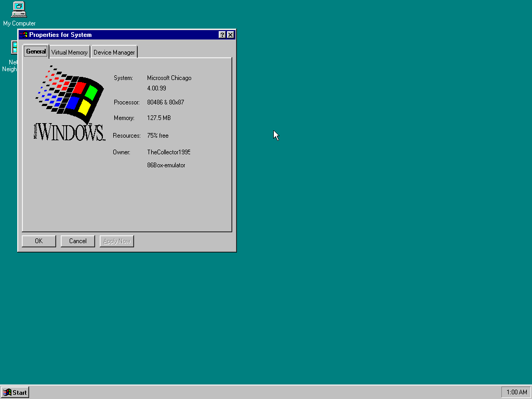The width and height of the screenshot is (532, 399).
Task: Click the Owner: label
Action: pos(122,152)
